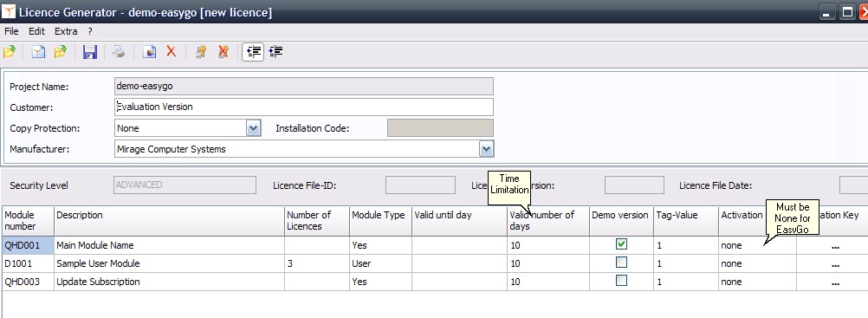The height and width of the screenshot is (318, 868).
Task: Open the Manufacturer dropdown arrow
Action: pos(486,149)
